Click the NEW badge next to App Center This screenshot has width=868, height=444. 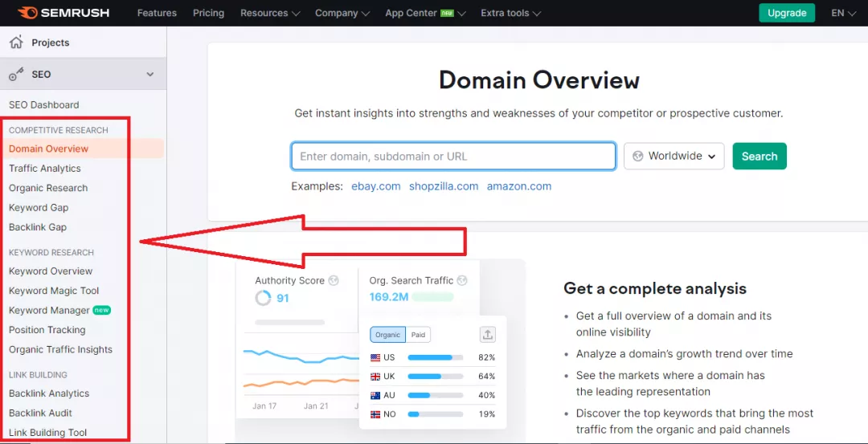point(447,13)
